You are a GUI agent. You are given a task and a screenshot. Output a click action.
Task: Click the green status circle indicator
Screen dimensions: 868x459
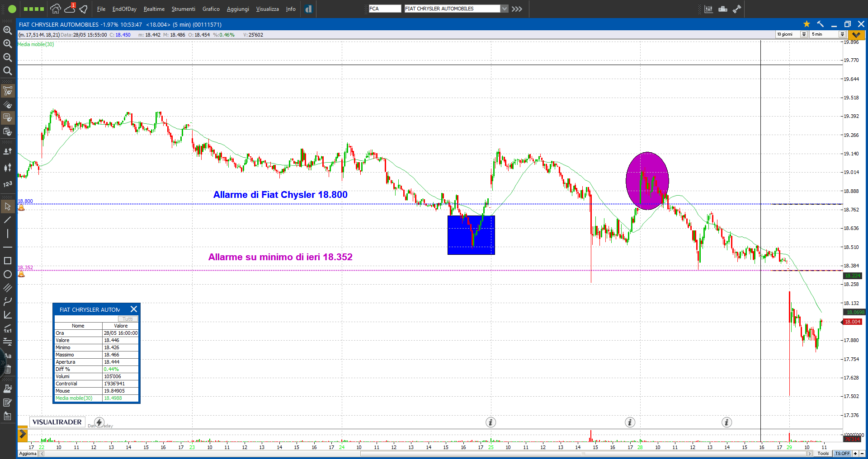[x=12, y=9]
